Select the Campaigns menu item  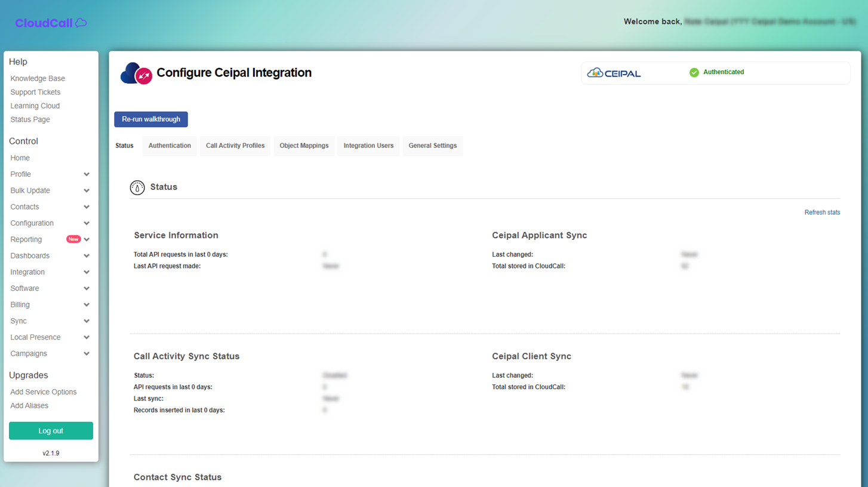click(29, 354)
